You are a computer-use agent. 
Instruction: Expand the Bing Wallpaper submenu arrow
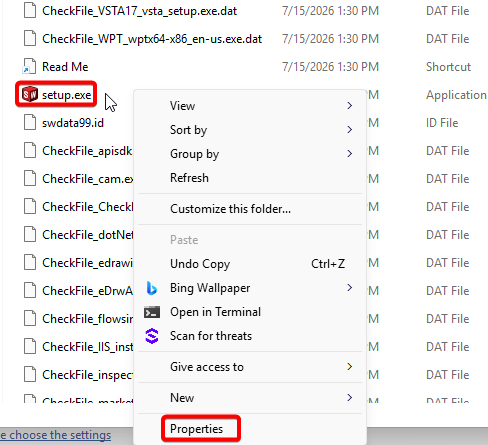pos(349,288)
